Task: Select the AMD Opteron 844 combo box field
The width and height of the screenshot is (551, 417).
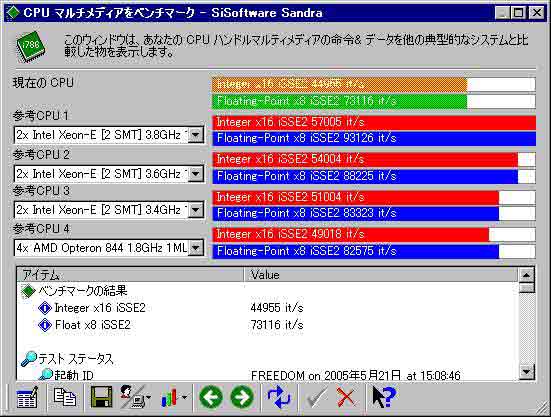Action: 109,248
